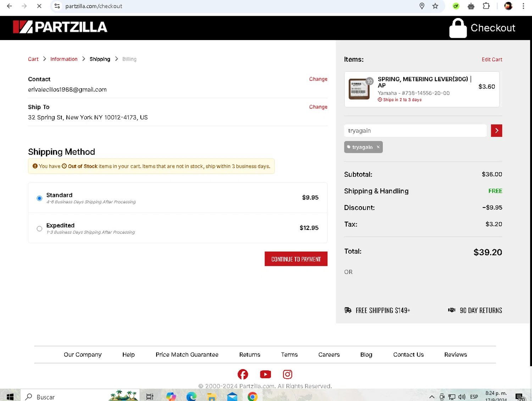Launch Microsoft Edge from taskbar
Screen dimensions: 532x401
pyautogui.click(x=192, y=397)
